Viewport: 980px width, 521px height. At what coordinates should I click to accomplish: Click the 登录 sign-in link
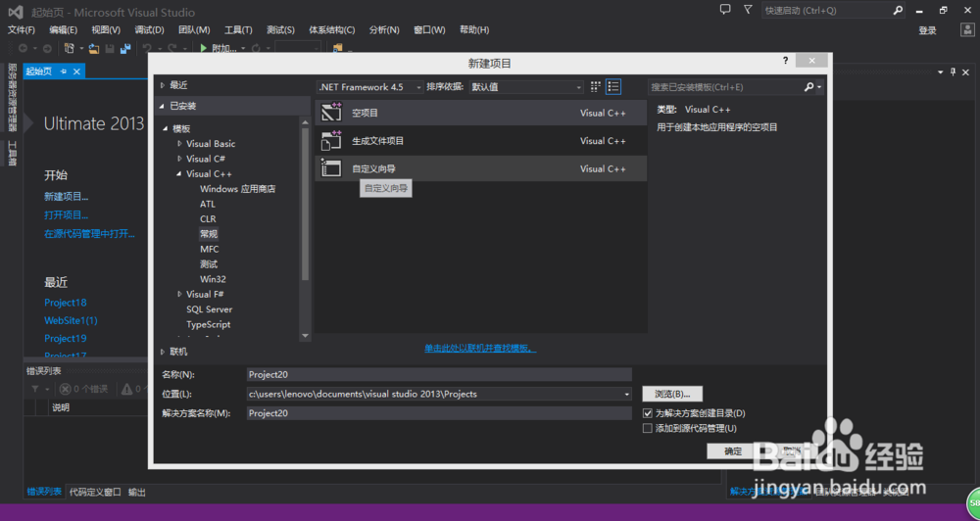(x=927, y=30)
